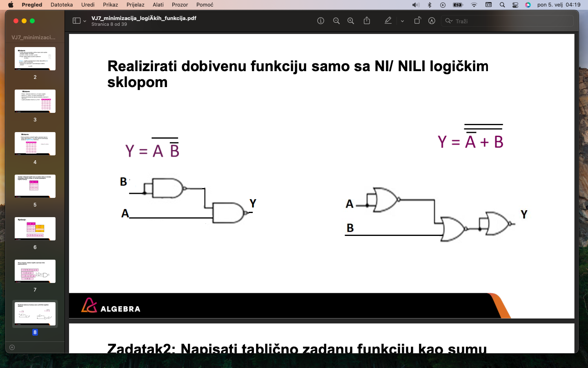The width and height of the screenshot is (588, 368).
Task: Click the Y = A B formula with overline
Action: tap(152, 148)
